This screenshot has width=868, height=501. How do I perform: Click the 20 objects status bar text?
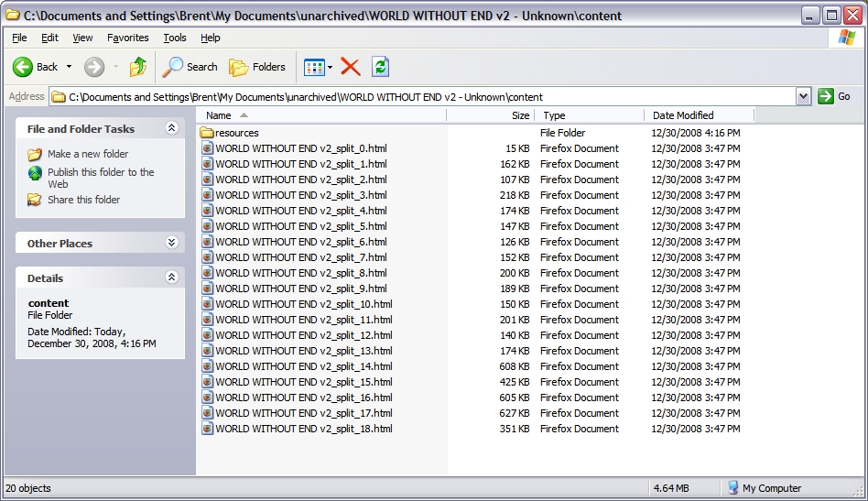[28, 488]
